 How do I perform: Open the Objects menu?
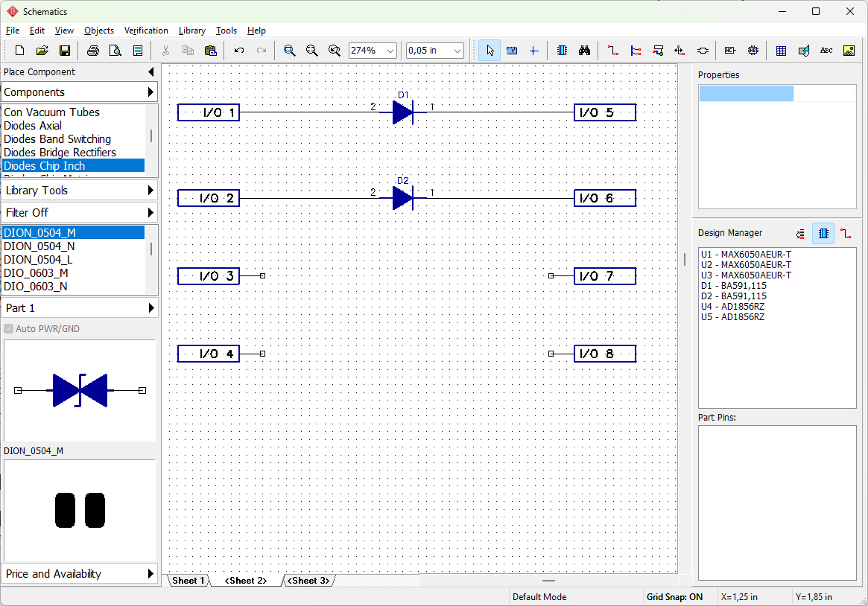[x=98, y=31]
